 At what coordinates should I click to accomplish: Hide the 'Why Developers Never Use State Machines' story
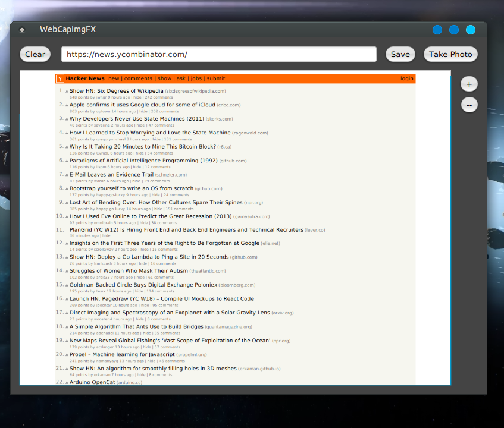pyautogui.click(x=140, y=125)
